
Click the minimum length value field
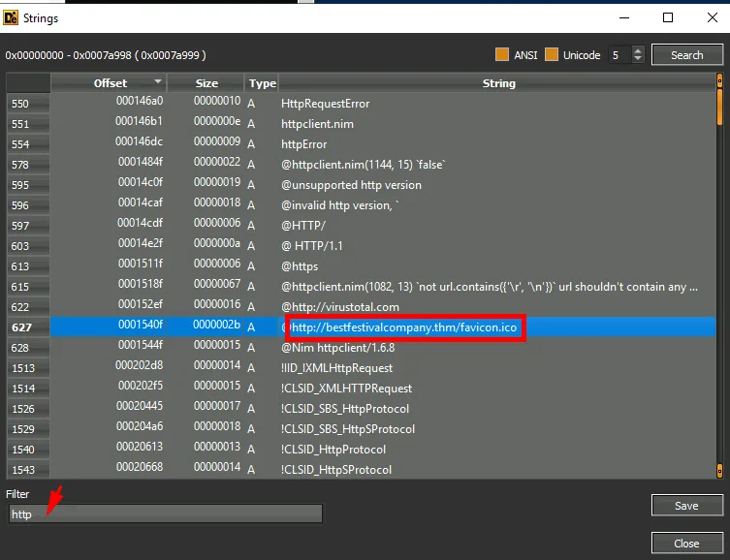point(619,55)
